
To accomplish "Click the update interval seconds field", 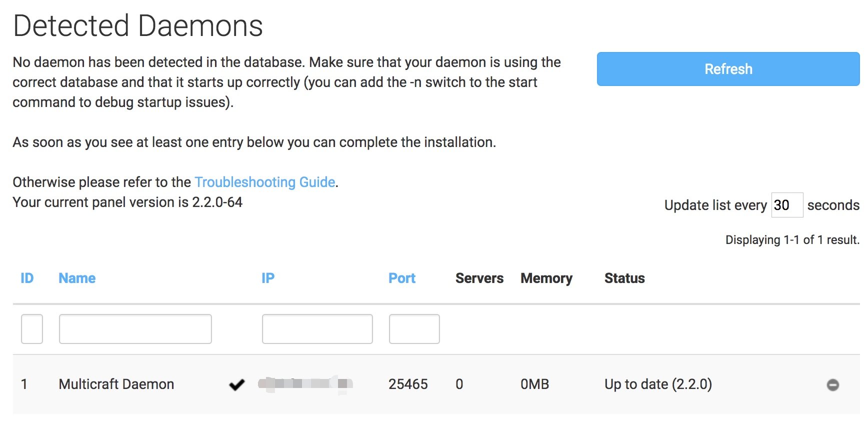I will point(786,205).
